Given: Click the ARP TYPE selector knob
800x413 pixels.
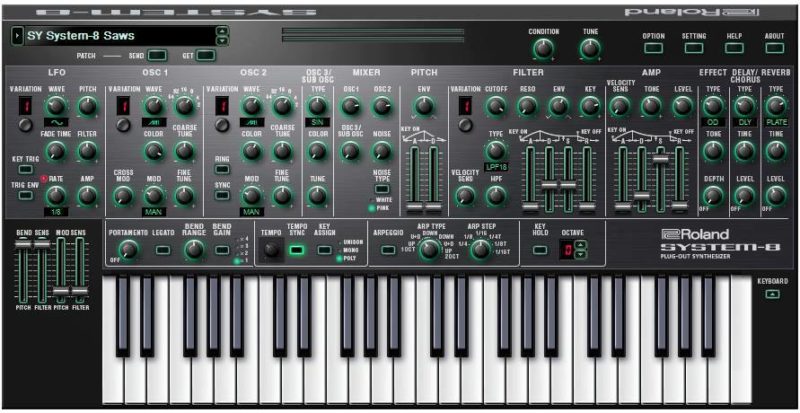Looking at the screenshot, I should click(429, 250).
